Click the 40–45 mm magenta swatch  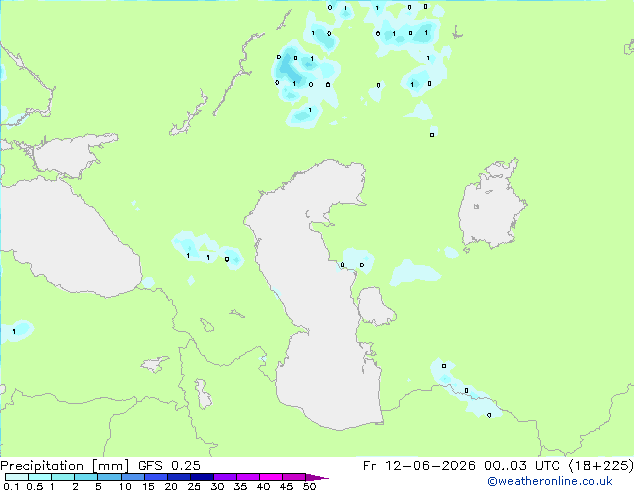tap(271, 477)
